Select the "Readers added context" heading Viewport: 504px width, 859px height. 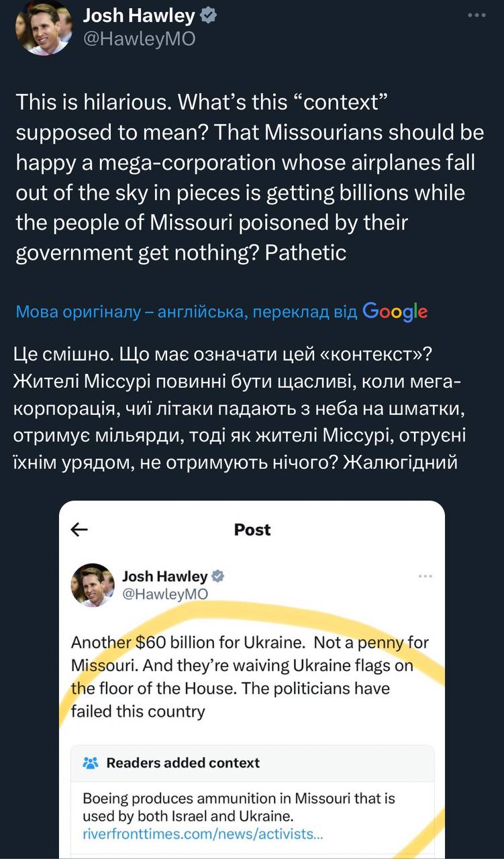183,763
